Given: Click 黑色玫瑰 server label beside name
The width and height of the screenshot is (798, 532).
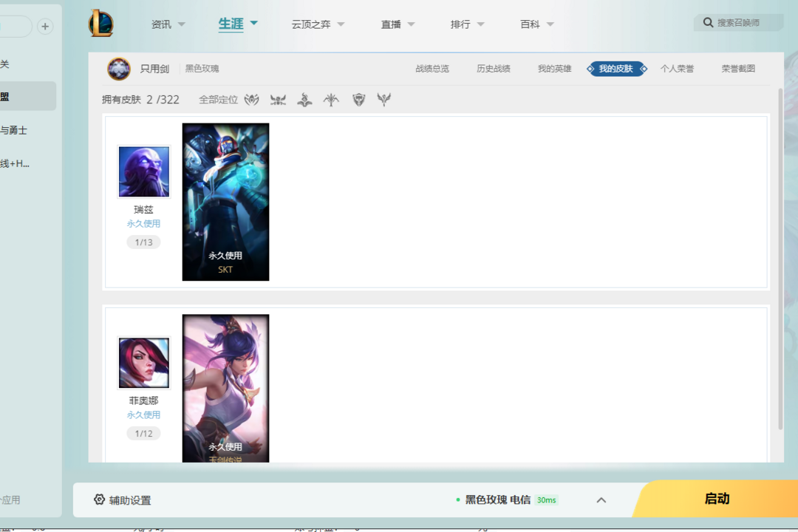Looking at the screenshot, I should tap(202, 69).
